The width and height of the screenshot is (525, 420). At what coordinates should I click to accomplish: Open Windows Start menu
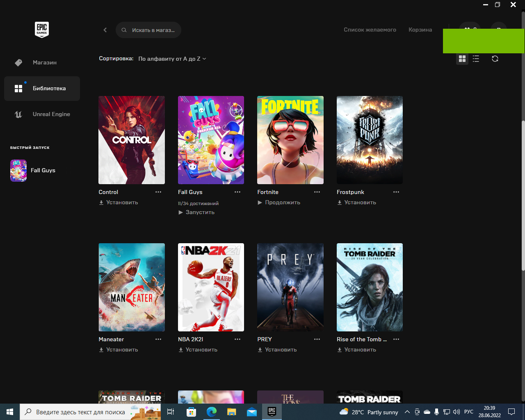pyautogui.click(x=10, y=412)
